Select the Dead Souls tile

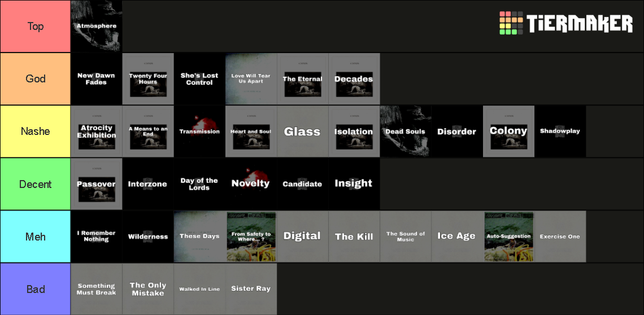tap(406, 132)
